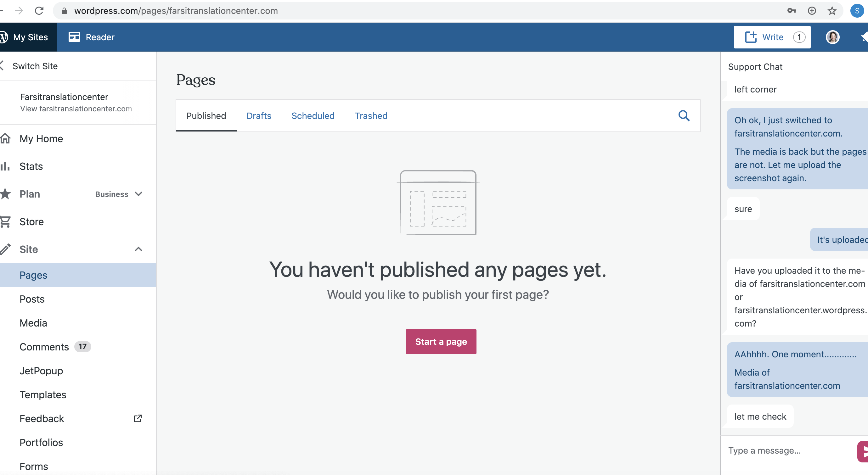Open the Chrome profile avatar S
The image size is (868, 475).
857,11
